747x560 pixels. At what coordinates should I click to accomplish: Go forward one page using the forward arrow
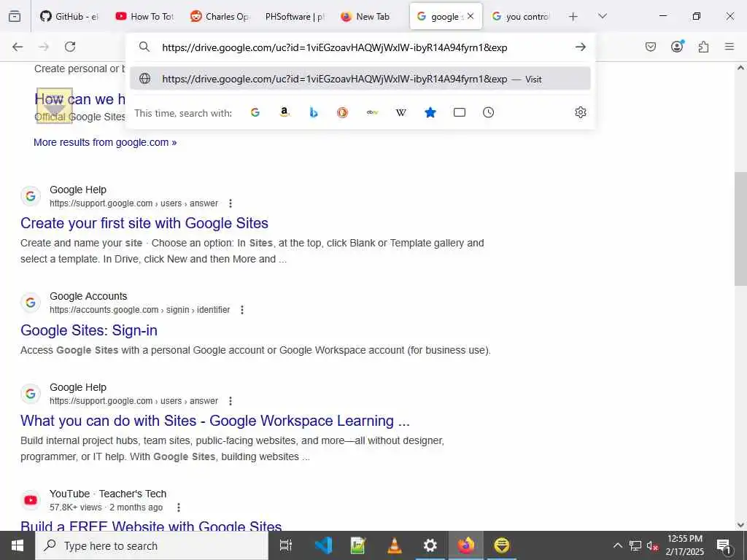point(44,47)
